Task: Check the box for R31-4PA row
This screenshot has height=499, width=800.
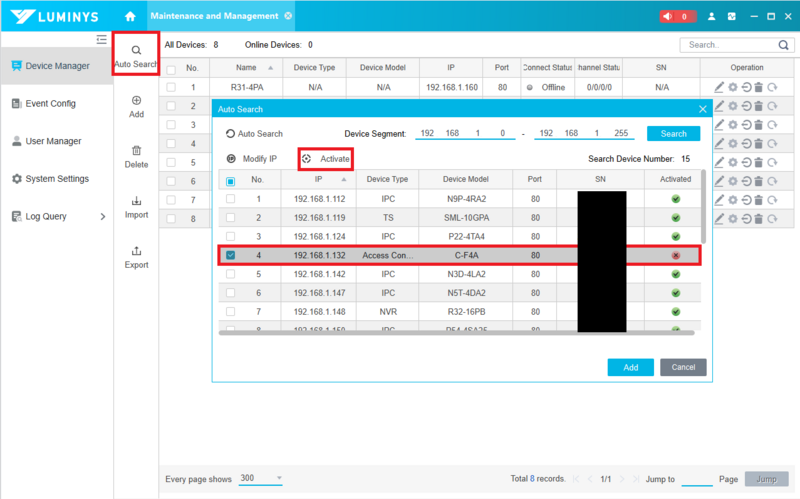Action: click(x=171, y=87)
